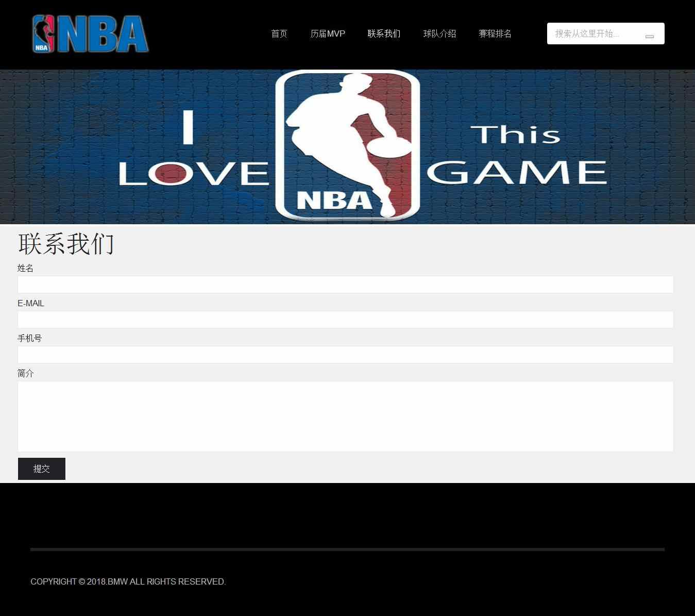This screenshot has height=616, width=695.
Task: Click the NBA logo in the header
Action: click(x=90, y=34)
